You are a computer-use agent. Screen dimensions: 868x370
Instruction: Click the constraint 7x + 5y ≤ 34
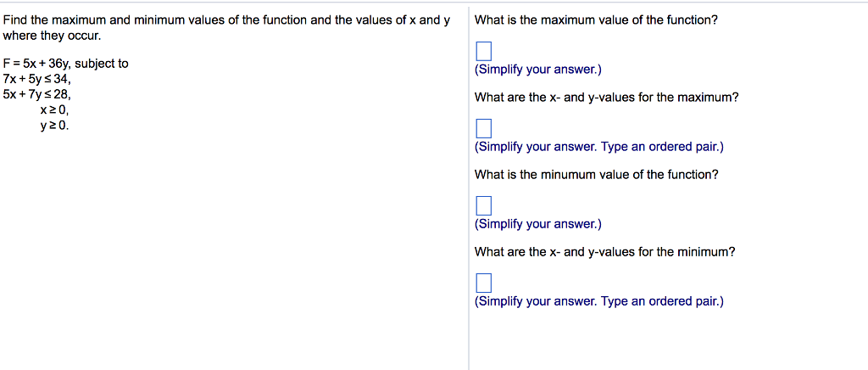tap(36, 79)
